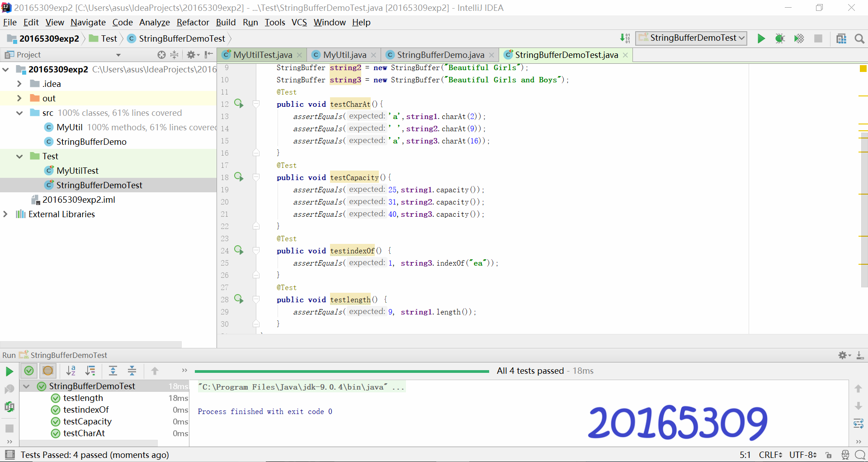Image resolution: width=868 pixels, height=462 pixels.
Task: Run with coverage icon in toolbar
Action: click(x=799, y=38)
